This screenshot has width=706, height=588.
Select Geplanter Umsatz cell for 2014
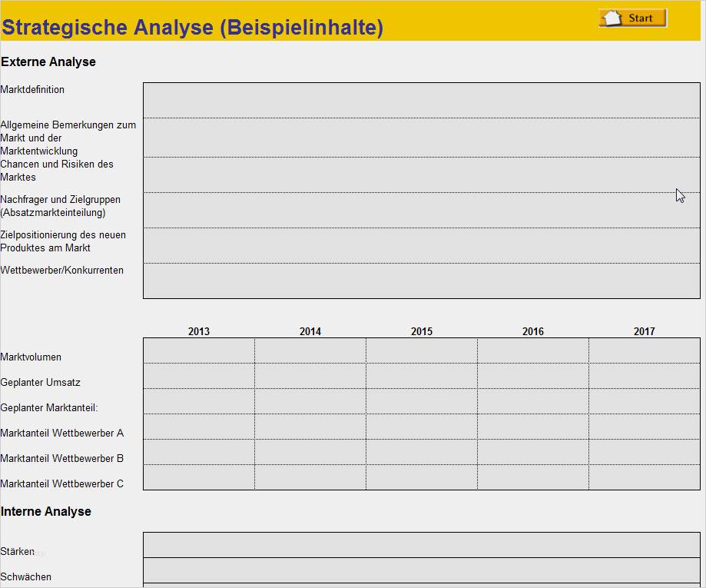(310, 376)
